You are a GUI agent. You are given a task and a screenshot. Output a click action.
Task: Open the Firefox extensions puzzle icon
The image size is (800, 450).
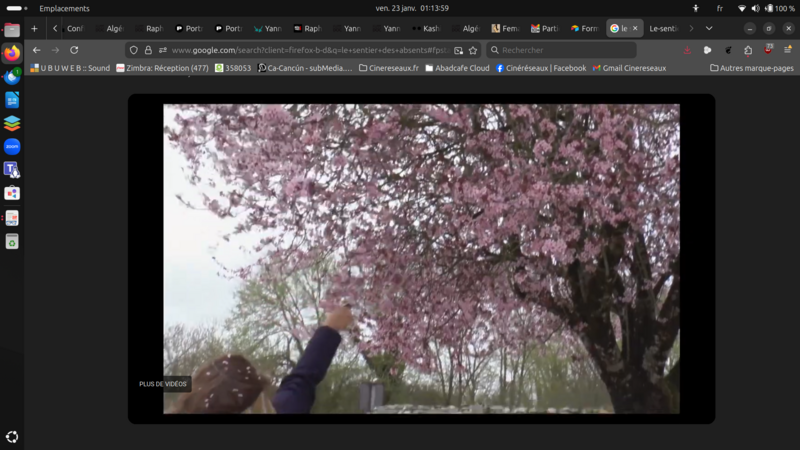click(748, 50)
